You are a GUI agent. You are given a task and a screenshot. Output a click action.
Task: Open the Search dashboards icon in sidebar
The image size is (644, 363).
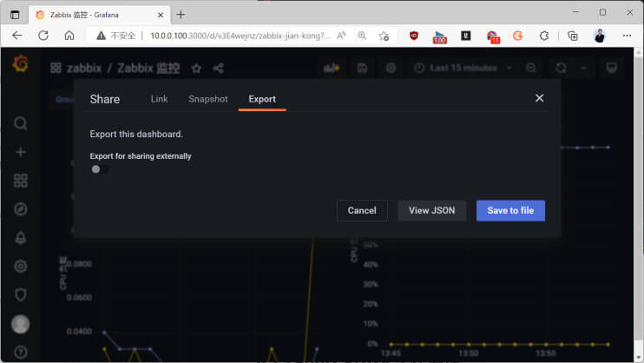tap(21, 123)
